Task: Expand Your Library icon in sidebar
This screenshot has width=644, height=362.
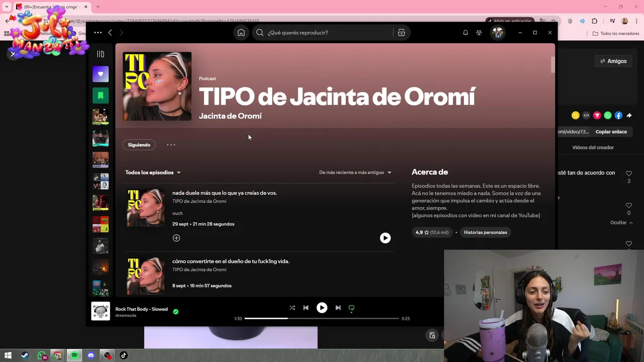Action: [101, 54]
